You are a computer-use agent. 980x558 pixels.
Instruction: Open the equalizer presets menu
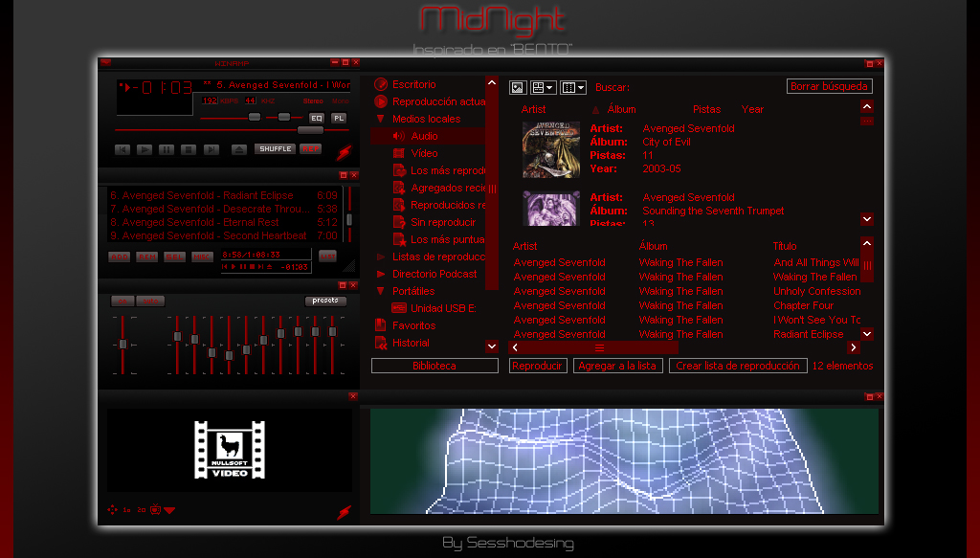[325, 301]
